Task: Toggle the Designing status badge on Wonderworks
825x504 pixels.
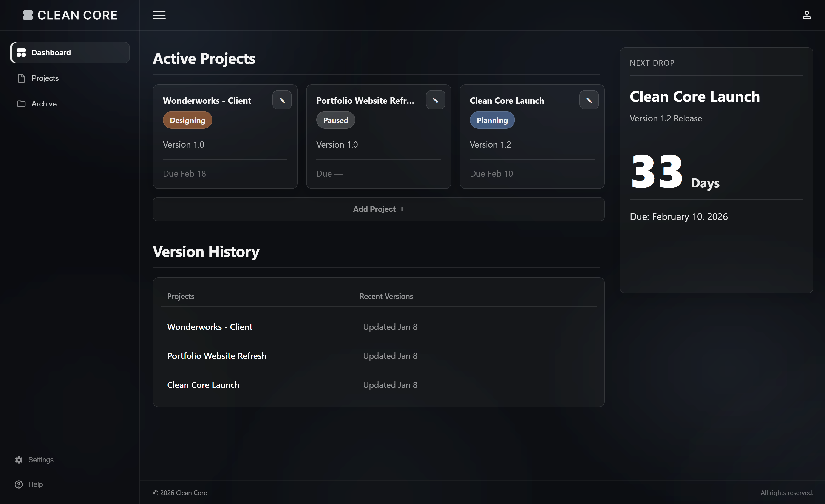Action: pyautogui.click(x=187, y=120)
